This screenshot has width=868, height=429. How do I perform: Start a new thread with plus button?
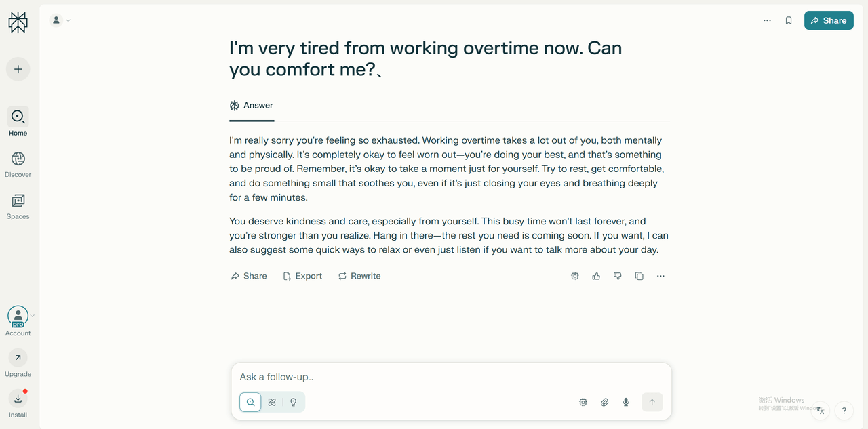[x=18, y=69]
